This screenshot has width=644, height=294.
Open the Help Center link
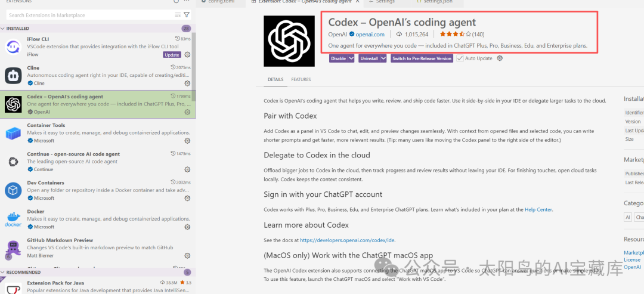pos(538,209)
